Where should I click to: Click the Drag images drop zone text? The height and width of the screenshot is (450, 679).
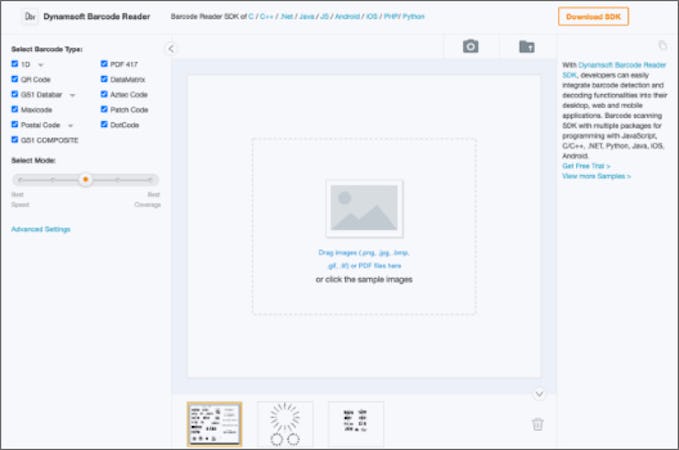tap(364, 259)
